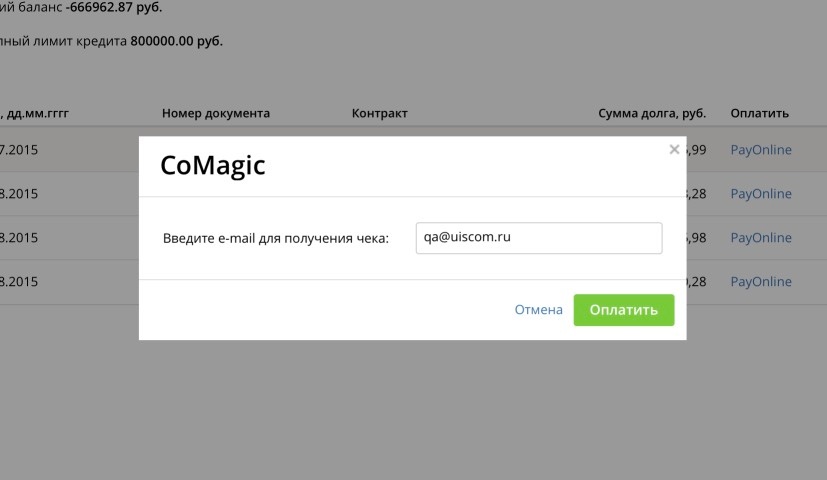
Task: Click the Номер документа column header
Action: tap(216, 113)
